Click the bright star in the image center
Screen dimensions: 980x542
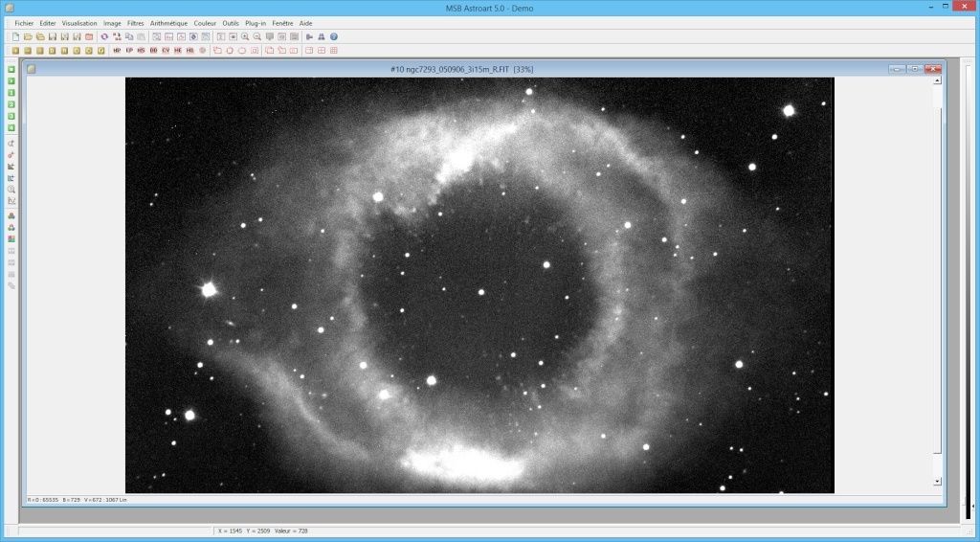click(x=481, y=292)
